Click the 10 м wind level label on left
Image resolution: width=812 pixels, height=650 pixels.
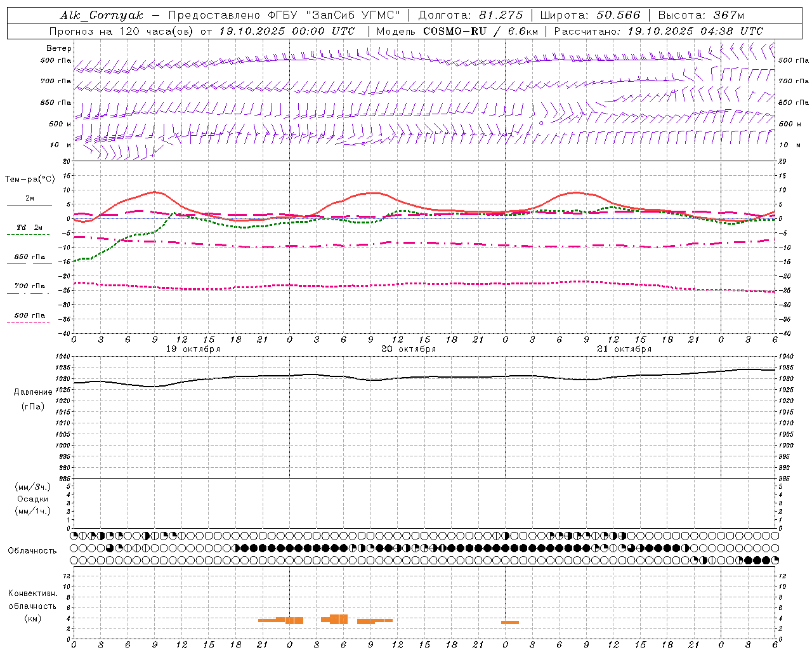pos(60,145)
